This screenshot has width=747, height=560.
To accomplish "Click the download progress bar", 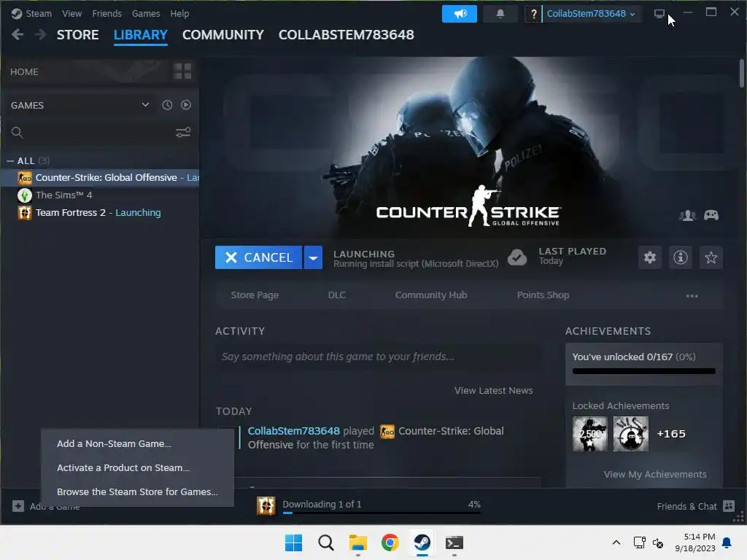I will (x=382, y=513).
